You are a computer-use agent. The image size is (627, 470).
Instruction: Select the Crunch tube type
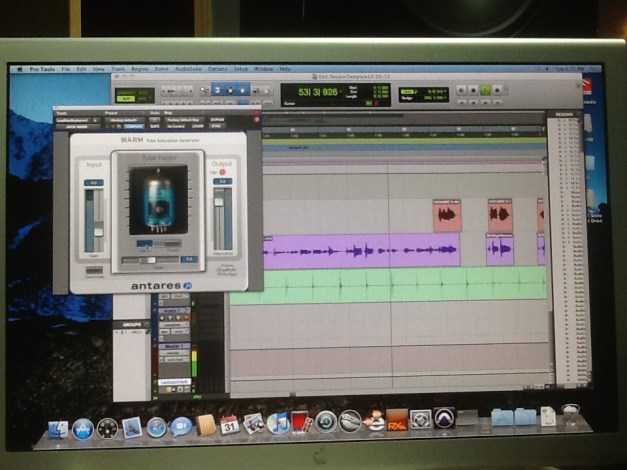click(x=173, y=244)
